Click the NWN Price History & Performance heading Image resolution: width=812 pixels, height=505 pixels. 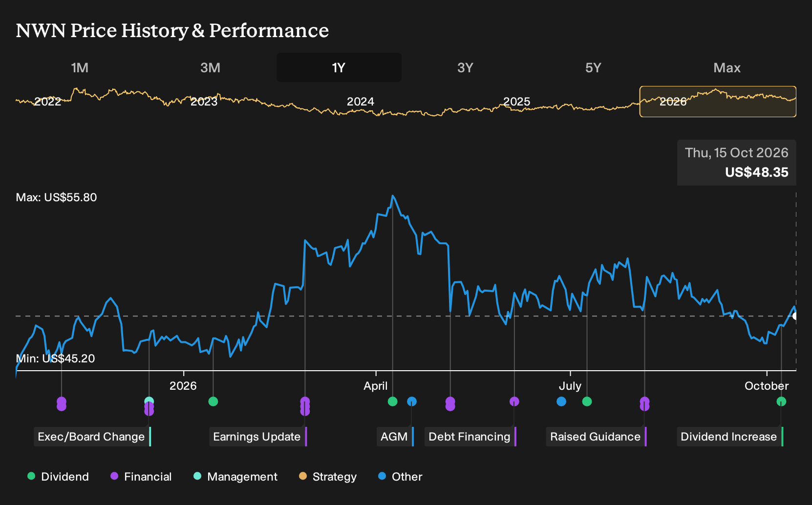click(172, 30)
